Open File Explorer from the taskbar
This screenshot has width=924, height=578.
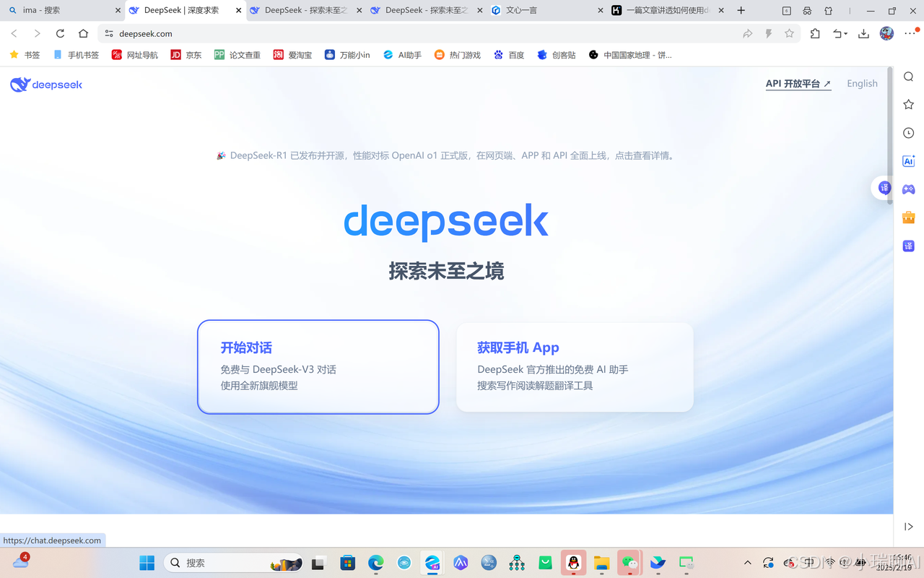[601, 563]
